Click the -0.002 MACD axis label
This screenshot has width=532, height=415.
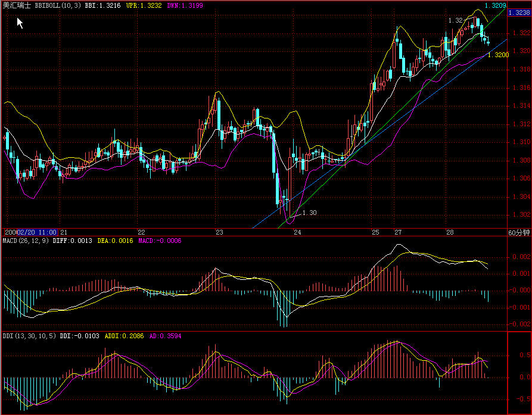click(521, 324)
